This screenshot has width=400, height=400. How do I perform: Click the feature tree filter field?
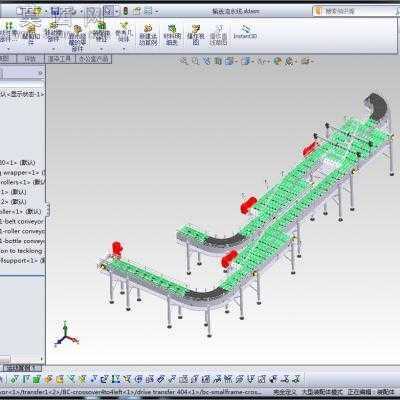tap(22, 83)
